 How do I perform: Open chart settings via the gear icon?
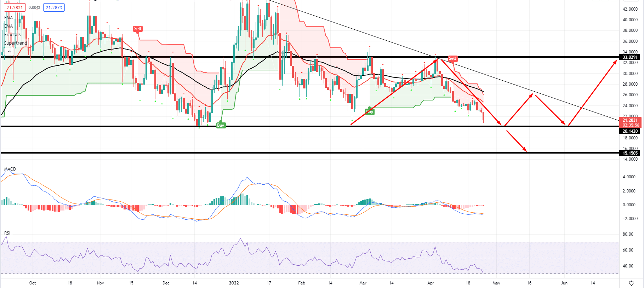631,283
